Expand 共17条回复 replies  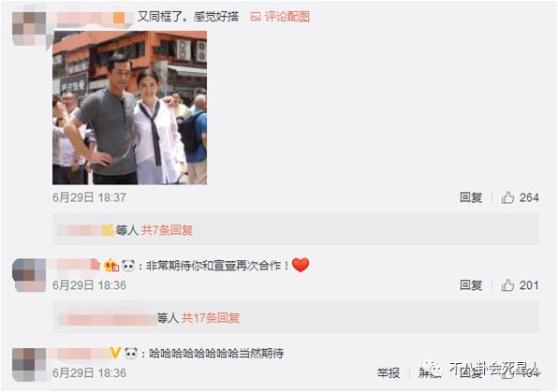pyautogui.click(x=211, y=318)
